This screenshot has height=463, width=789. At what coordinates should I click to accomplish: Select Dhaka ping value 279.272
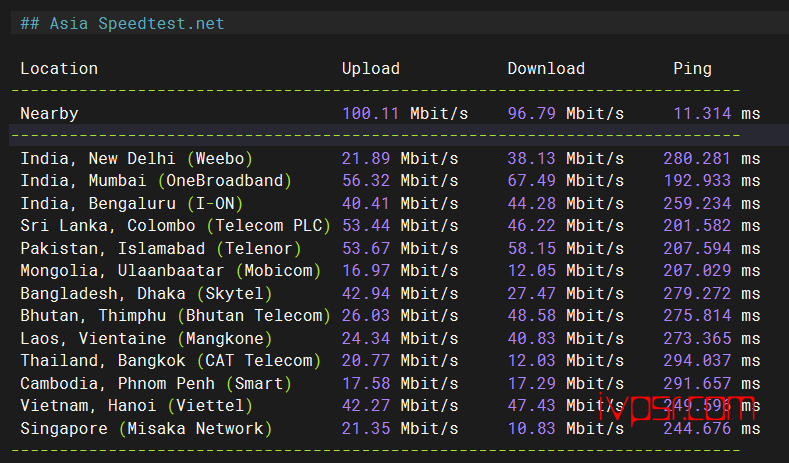coord(697,293)
